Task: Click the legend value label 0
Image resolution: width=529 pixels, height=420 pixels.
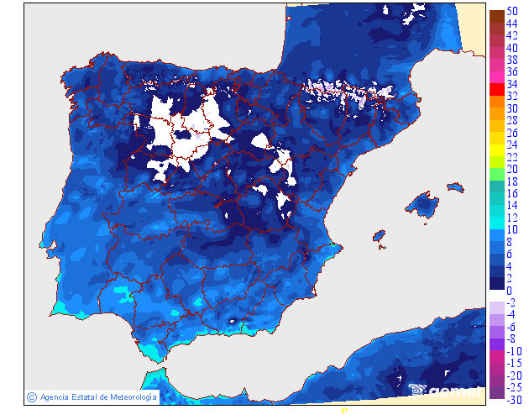Action: click(x=510, y=291)
